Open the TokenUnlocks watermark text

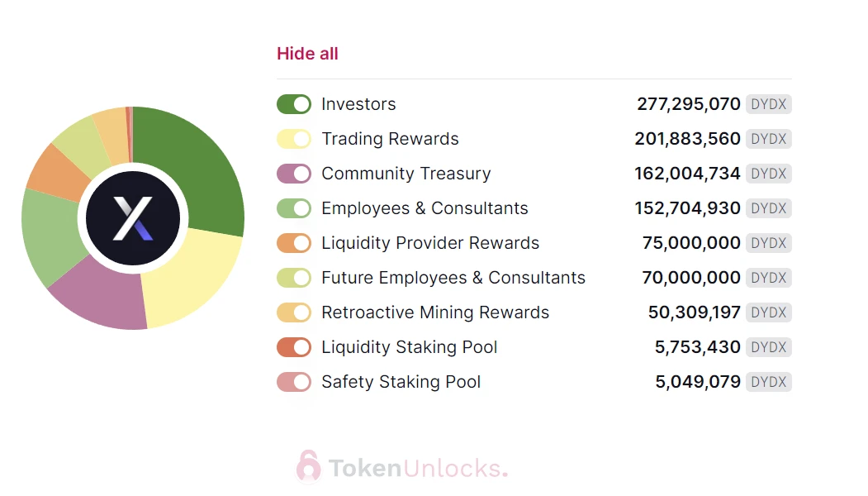(x=418, y=469)
